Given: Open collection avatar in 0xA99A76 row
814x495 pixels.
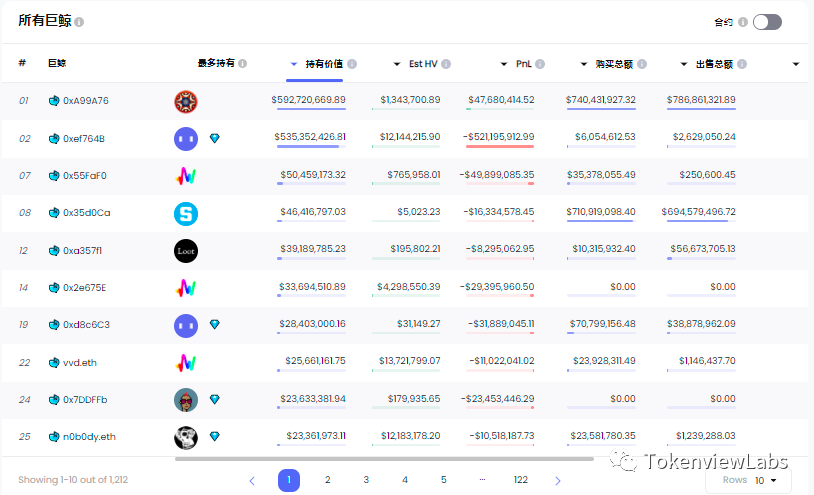Looking at the screenshot, I should (186, 102).
